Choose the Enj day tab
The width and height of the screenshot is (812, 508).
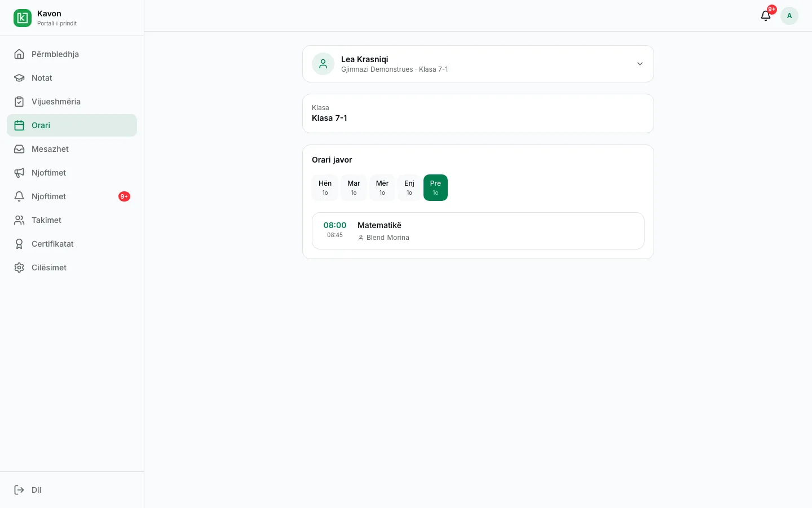[x=409, y=187]
